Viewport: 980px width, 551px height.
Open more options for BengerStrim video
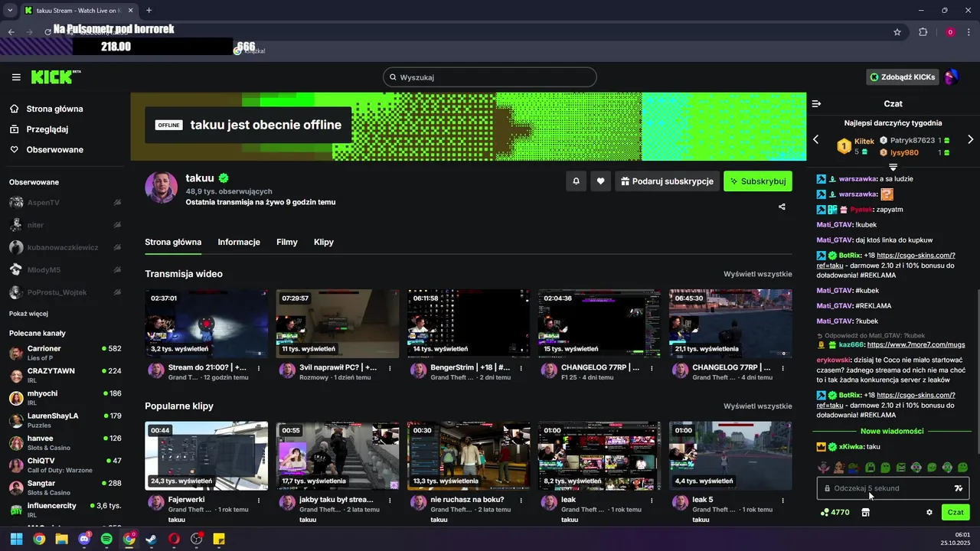(521, 368)
